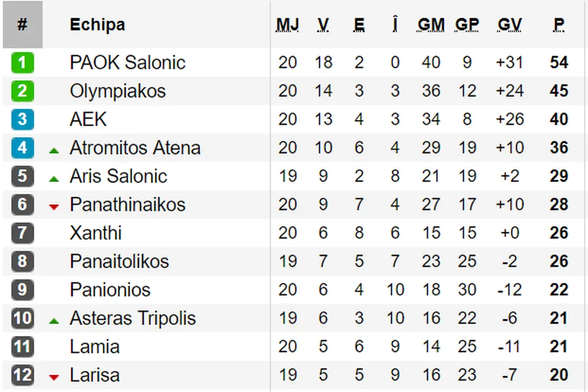Click the Lamia team name

point(94,347)
